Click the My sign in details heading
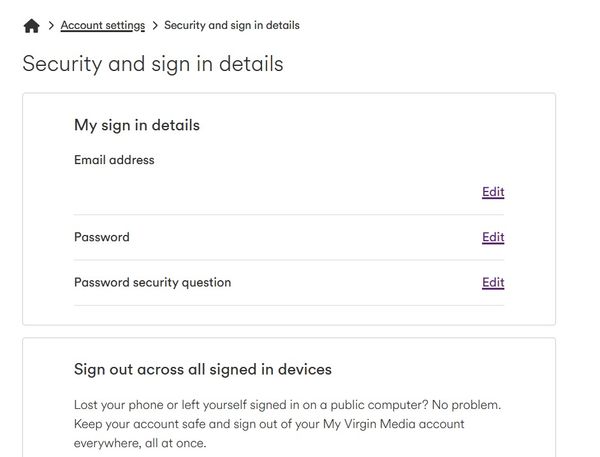This screenshot has height=457, width=600. (x=137, y=126)
